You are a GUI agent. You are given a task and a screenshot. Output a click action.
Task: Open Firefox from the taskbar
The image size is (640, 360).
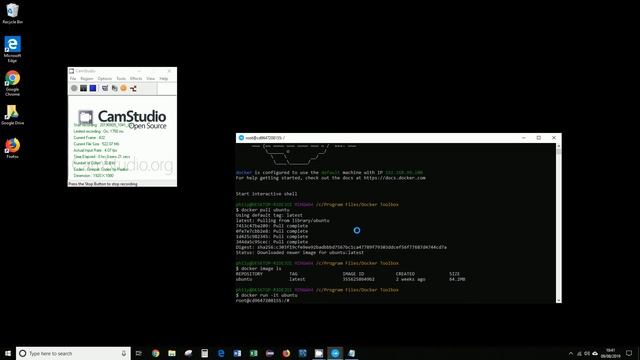(x=286, y=353)
